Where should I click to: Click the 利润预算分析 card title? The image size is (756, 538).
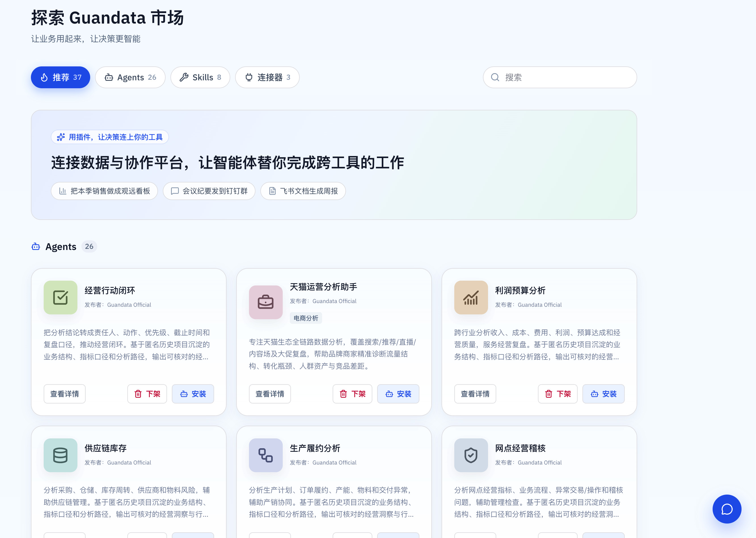tap(520, 291)
